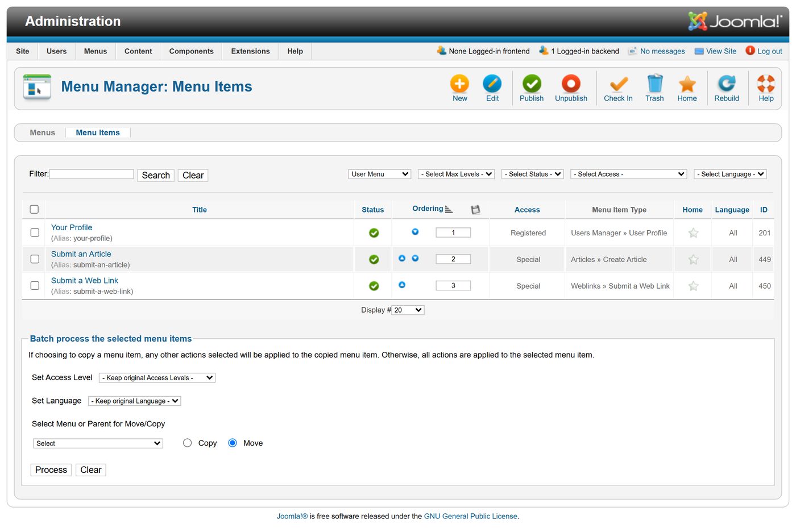Move Submit a Web Link up in ordering
This screenshot has width=796, height=532.
[402, 285]
